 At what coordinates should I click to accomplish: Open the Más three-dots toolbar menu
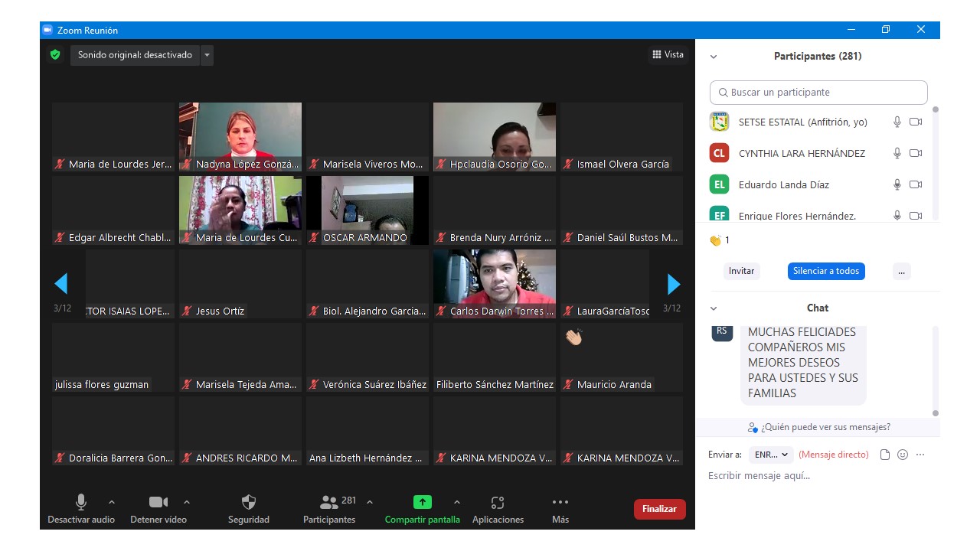tap(560, 509)
